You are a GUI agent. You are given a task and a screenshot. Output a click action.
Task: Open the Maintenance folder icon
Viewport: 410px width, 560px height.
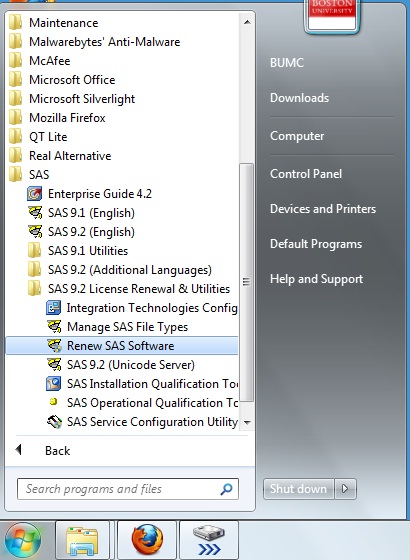click(x=15, y=23)
